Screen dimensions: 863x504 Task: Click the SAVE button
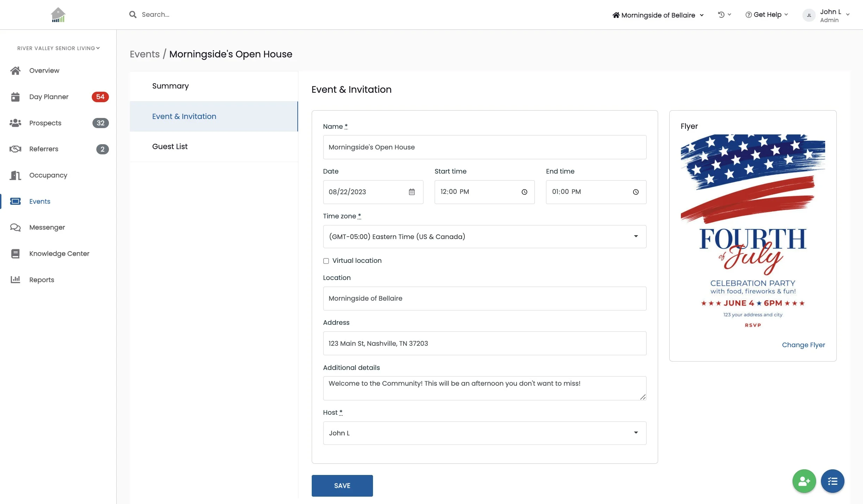pos(342,485)
